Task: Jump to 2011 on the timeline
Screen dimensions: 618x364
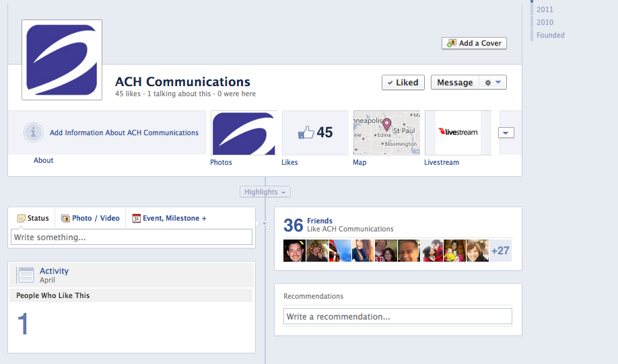Action: [x=545, y=9]
